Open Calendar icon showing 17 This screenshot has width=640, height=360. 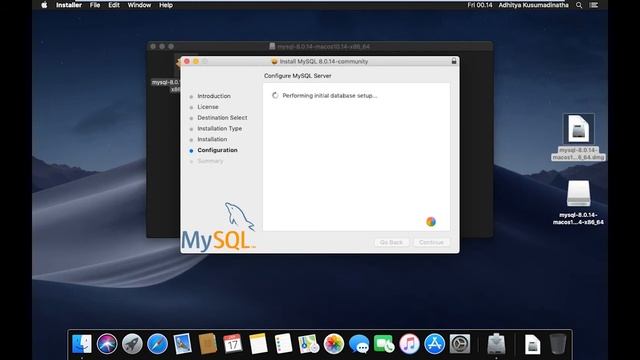coord(233,344)
